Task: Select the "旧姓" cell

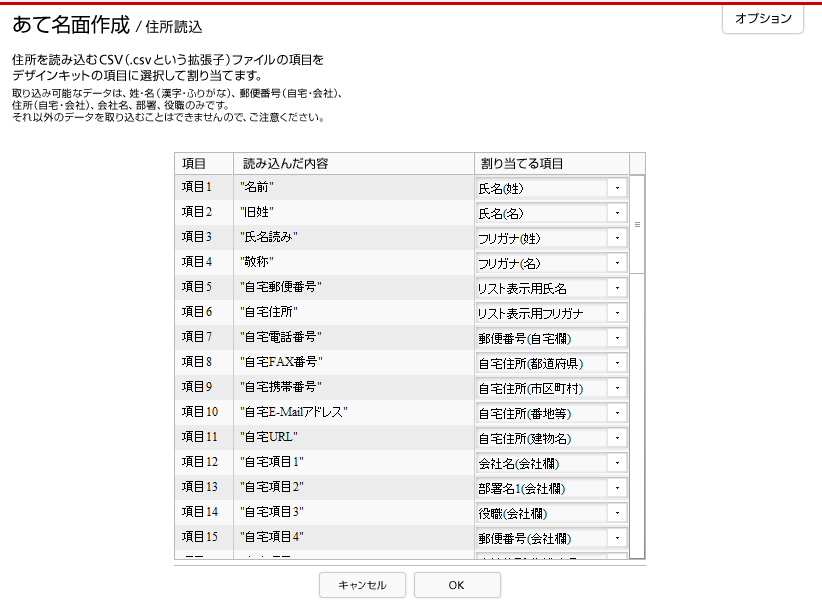Action: pyautogui.click(x=354, y=212)
